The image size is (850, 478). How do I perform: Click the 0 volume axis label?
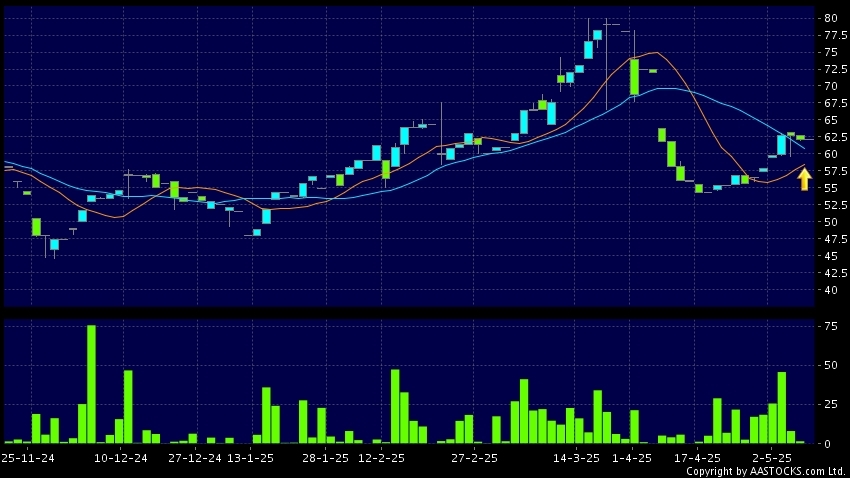pos(827,444)
